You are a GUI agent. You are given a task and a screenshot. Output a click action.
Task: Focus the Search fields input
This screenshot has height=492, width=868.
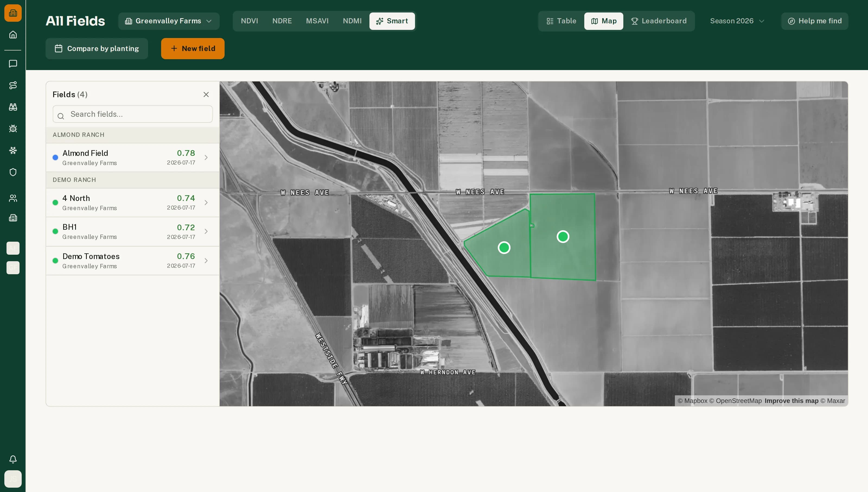133,114
